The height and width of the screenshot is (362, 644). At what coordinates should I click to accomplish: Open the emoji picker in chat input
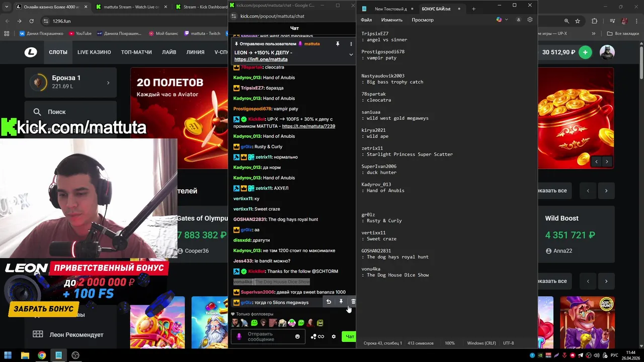tap(297, 336)
